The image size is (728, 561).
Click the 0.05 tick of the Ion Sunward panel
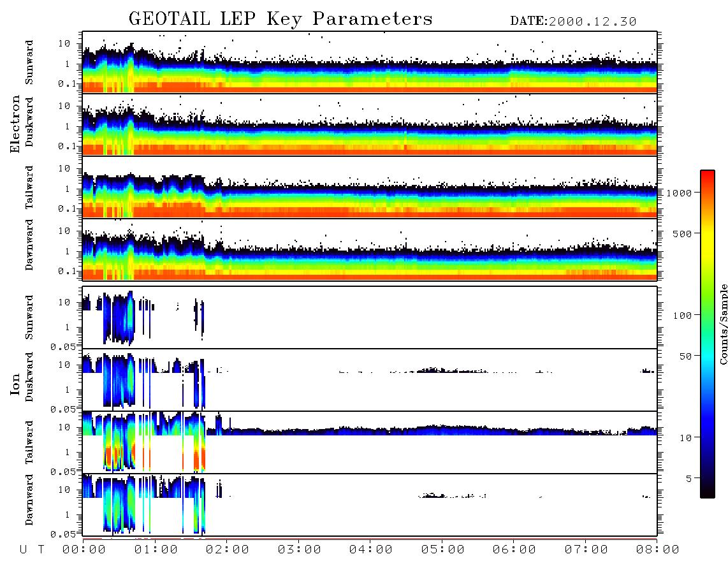pyautogui.click(x=63, y=346)
